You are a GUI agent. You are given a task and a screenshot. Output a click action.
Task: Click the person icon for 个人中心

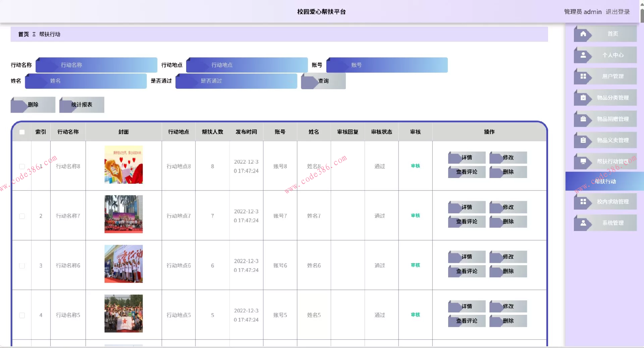[x=583, y=55]
